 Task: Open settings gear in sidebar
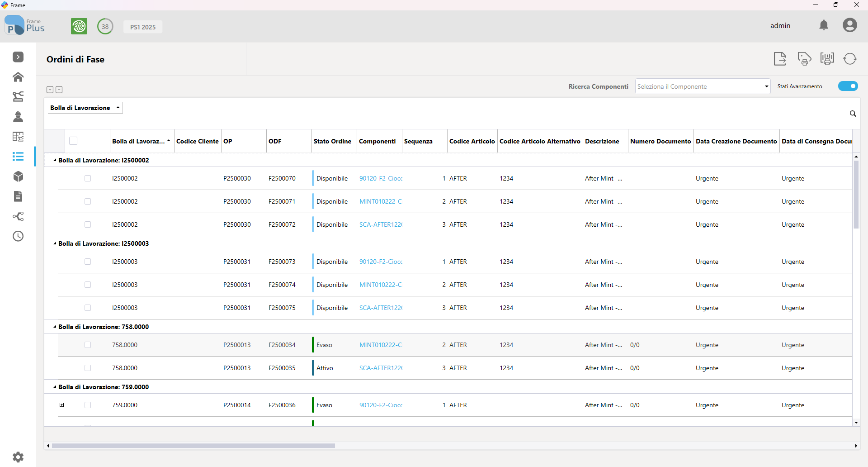tap(18, 457)
